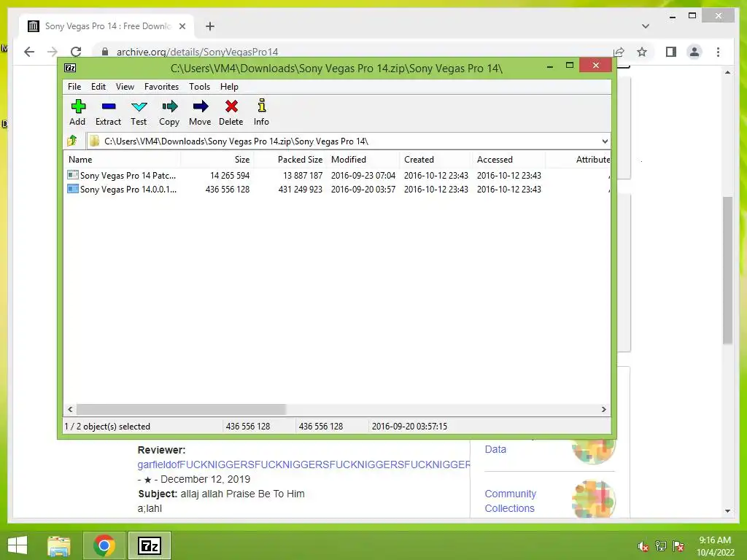Sort files by the Name column

tap(122, 160)
